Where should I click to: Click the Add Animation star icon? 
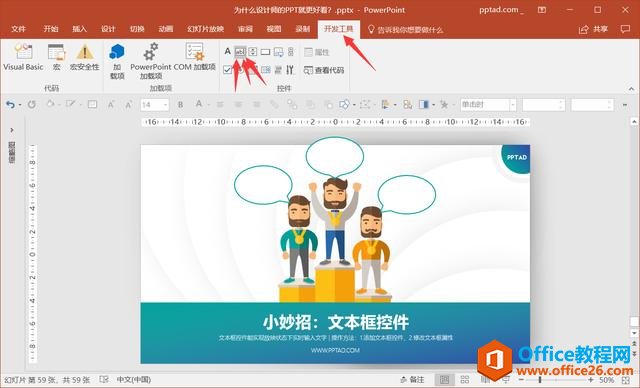[x=444, y=105]
